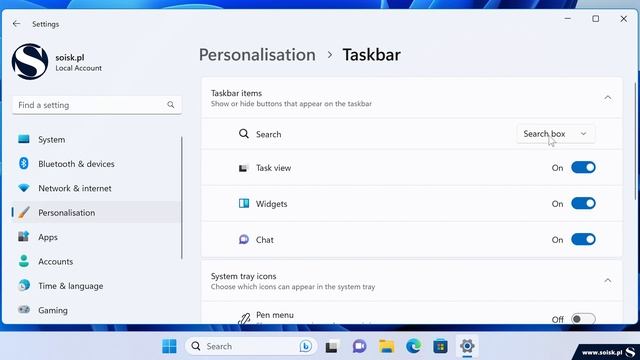
Task: Select Personalisation in the sidebar
Action: point(97,212)
